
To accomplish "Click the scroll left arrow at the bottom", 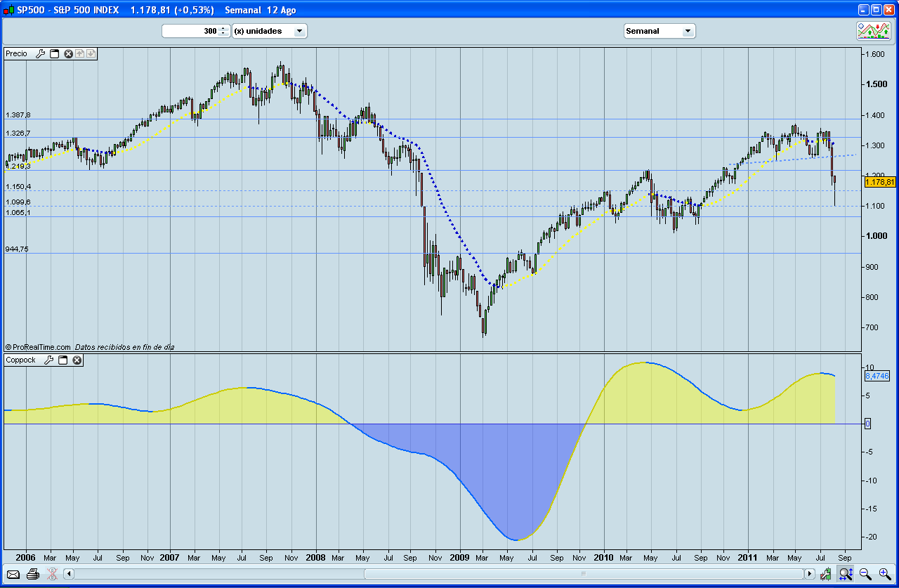I will click(x=69, y=574).
